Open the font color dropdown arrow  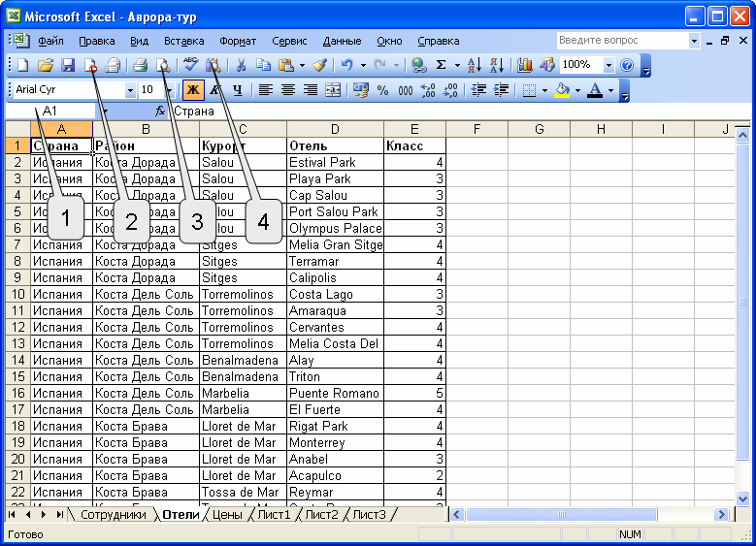tap(610, 90)
